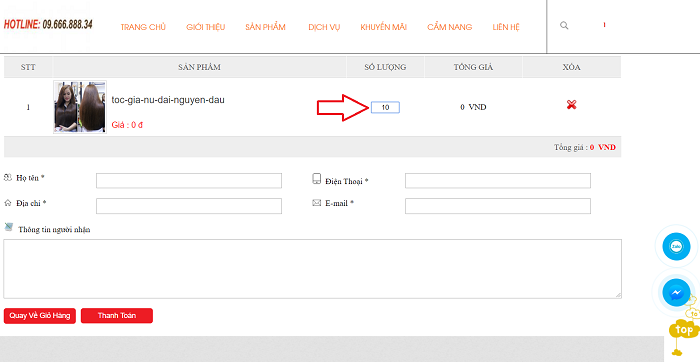Open the search magnifier icon
Screen dimensions: 700x362
[564, 25]
